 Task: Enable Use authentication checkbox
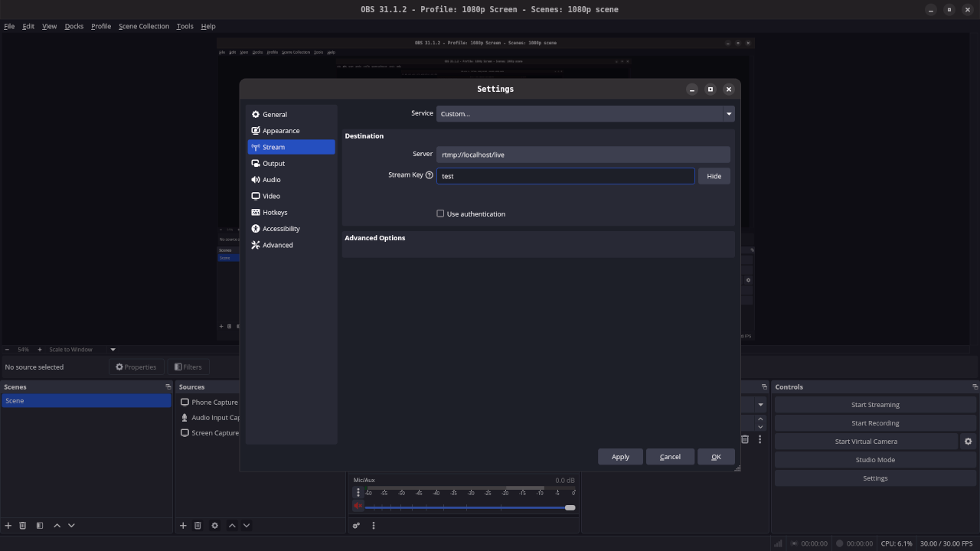coord(440,214)
